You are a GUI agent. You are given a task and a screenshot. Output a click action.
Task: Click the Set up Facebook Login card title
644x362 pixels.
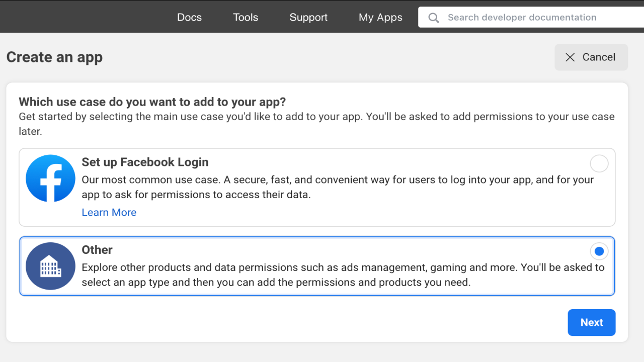[x=145, y=162]
